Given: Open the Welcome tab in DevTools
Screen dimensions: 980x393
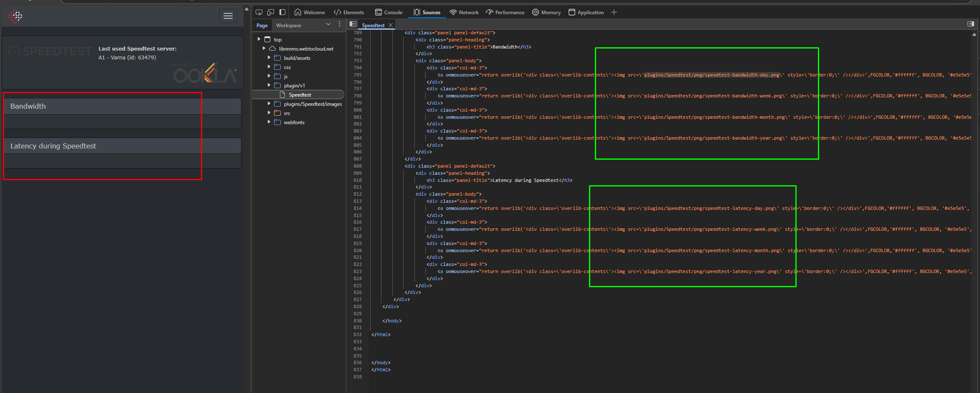Looking at the screenshot, I should 310,12.
